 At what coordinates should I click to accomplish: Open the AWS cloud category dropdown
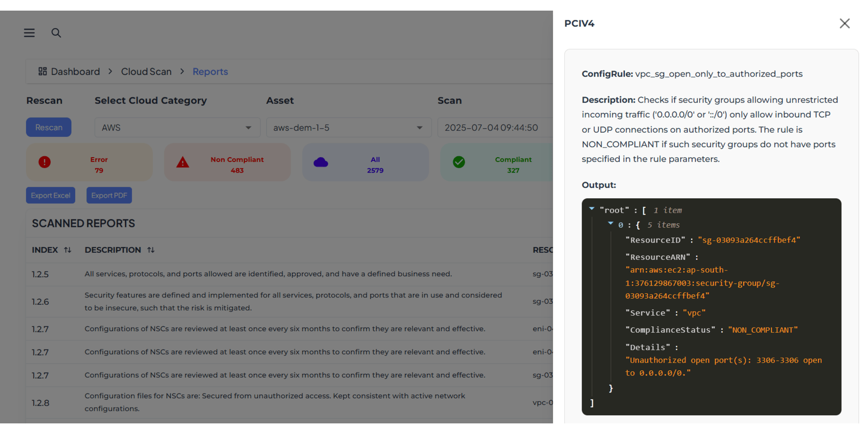(x=177, y=128)
